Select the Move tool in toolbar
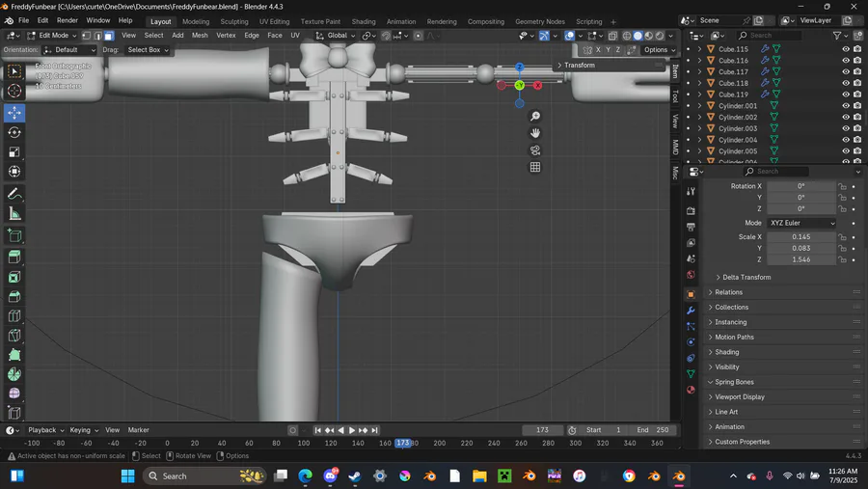 pos(14,113)
